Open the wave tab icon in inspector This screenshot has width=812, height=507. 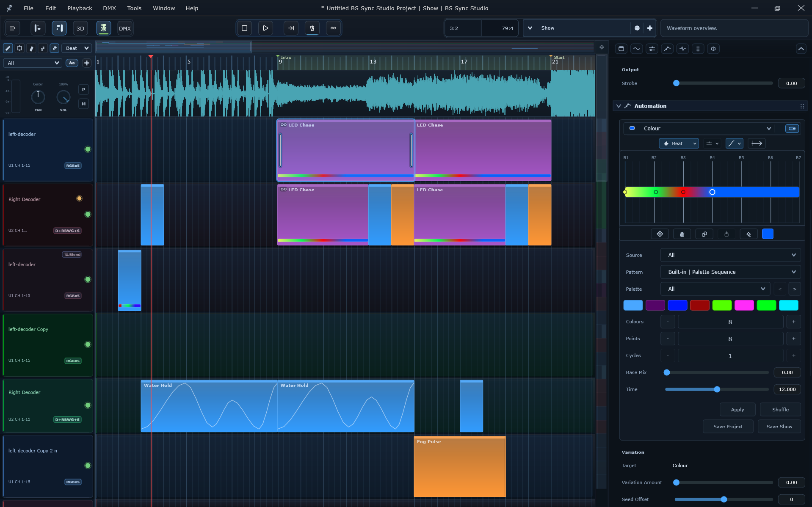(x=636, y=49)
